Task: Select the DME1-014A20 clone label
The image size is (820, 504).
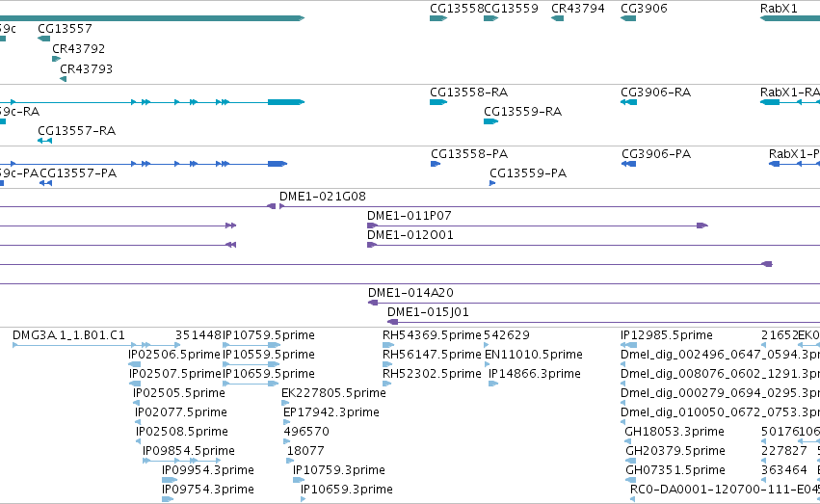Action: tap(411, 293)
